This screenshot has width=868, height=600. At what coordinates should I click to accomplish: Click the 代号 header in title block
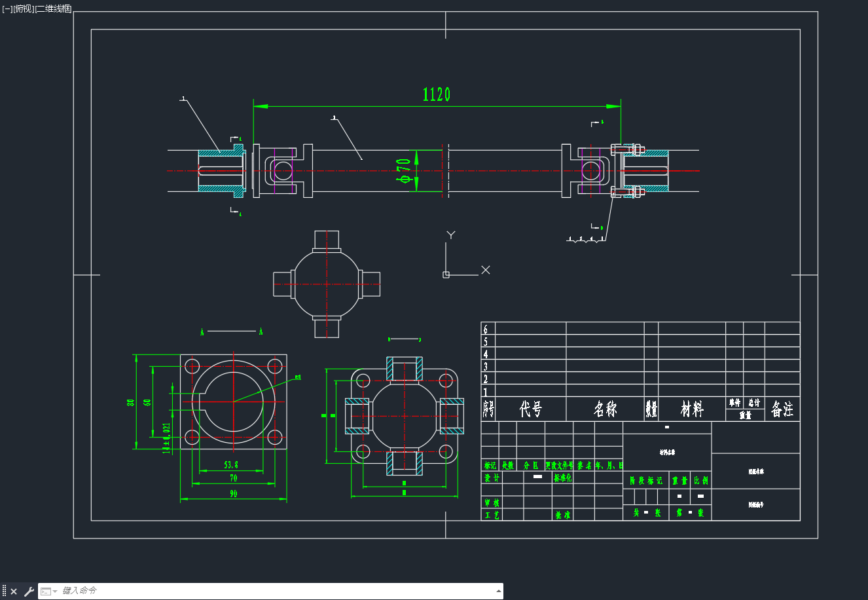[x=531, y=409]
